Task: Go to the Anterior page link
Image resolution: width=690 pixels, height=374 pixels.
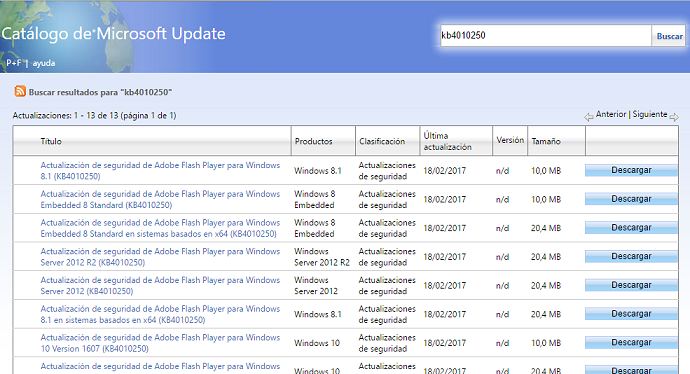Action: pos(611,114)
